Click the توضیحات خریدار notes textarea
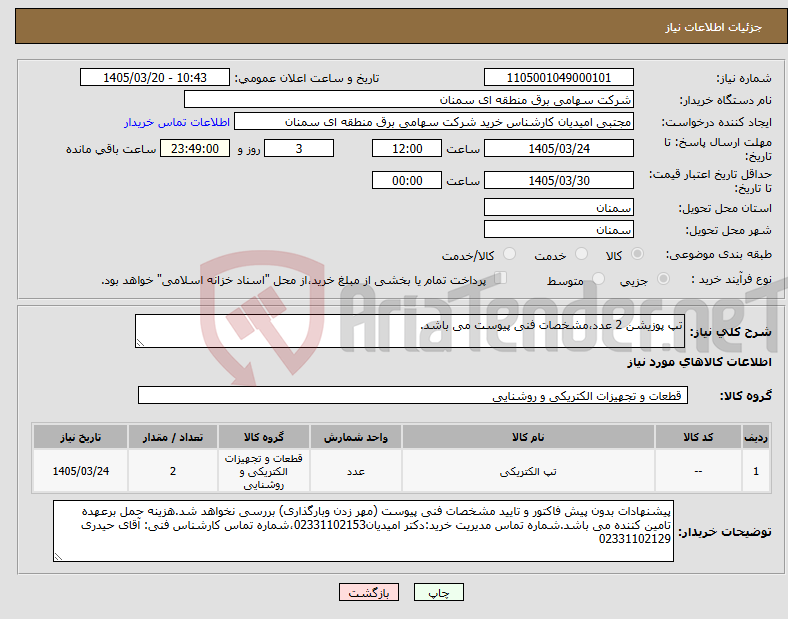The height and width of the screenshot is (619, 788). coord(363,531)
